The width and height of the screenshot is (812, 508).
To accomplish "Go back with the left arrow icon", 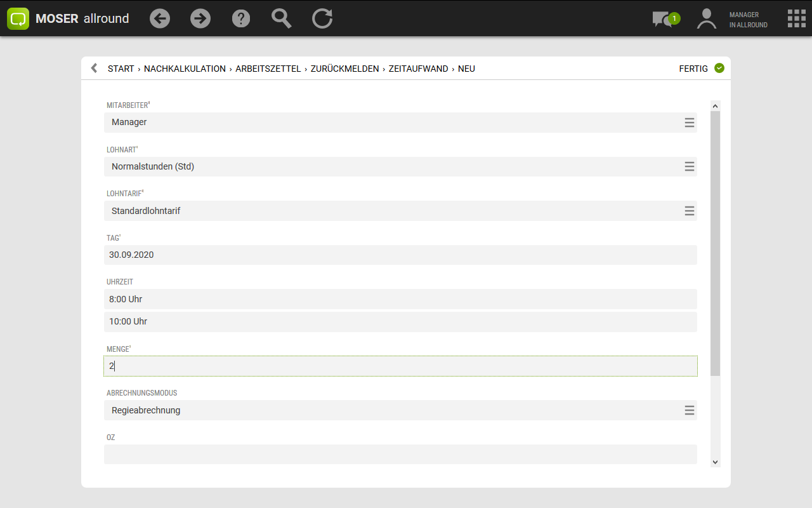I will tap(160, 18).
